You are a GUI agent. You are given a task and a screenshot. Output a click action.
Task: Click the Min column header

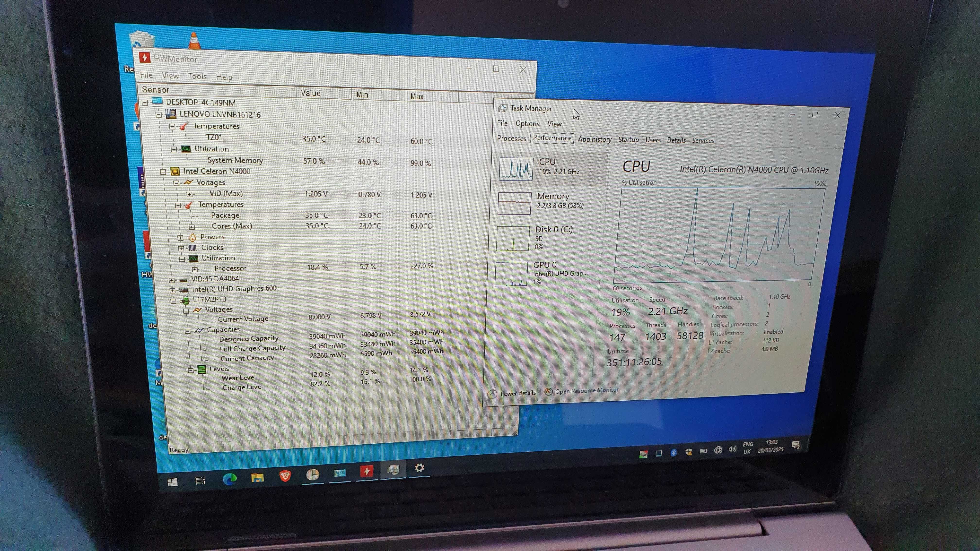point(378,95)
